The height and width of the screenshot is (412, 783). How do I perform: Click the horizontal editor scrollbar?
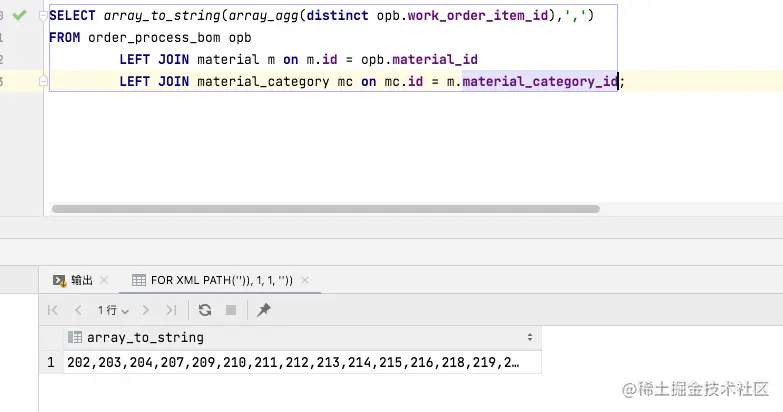point(326,209)
